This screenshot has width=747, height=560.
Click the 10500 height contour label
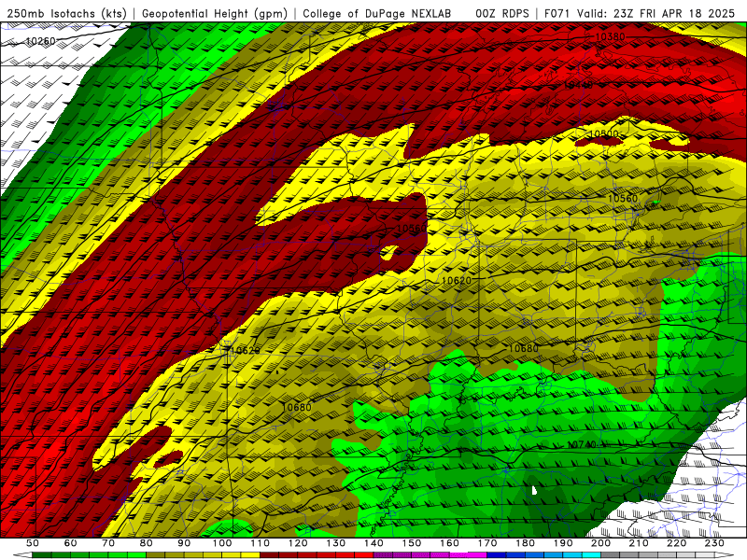point(603,133)
